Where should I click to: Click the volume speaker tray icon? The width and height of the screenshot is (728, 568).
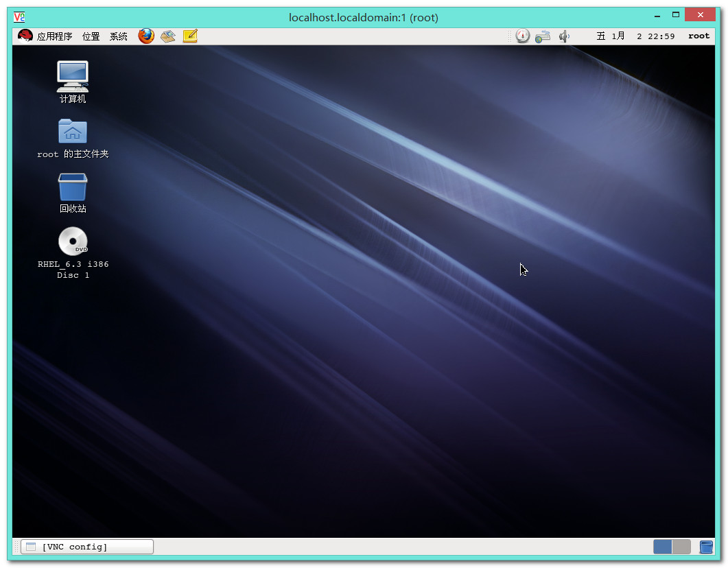coord(564,36)
